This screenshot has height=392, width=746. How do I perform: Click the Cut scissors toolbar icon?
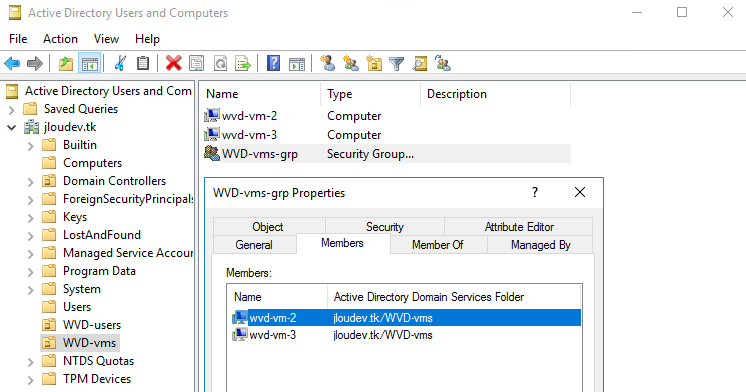tap(120, 63)
